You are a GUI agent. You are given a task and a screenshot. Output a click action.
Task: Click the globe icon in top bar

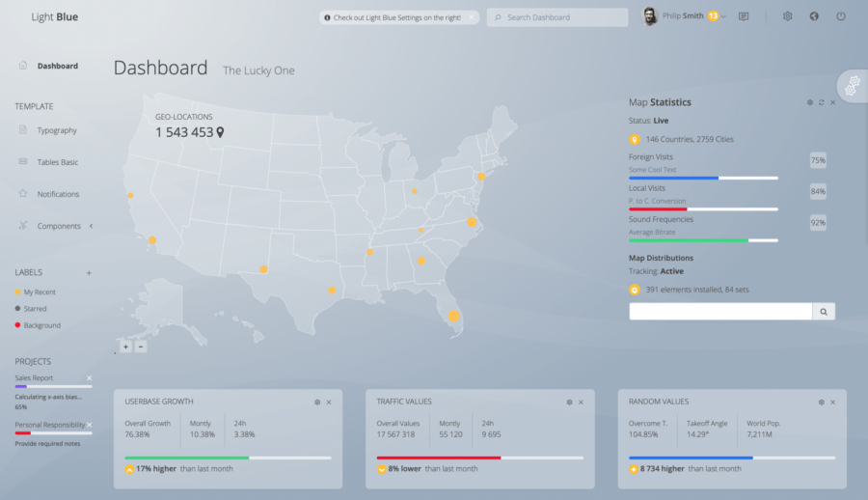[814, 16]
